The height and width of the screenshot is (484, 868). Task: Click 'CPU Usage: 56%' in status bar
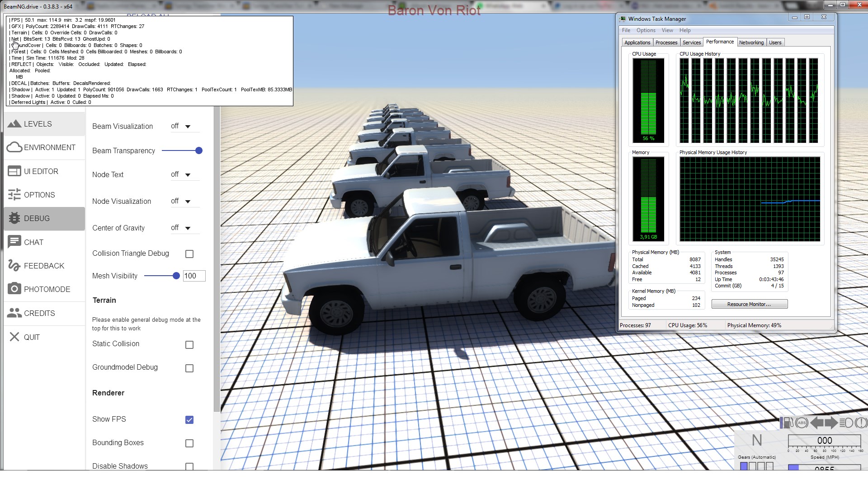pyautogui.click(x=687, y=325)
